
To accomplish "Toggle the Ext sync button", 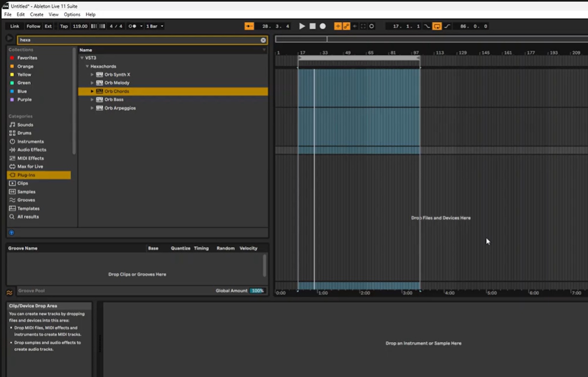I will (48, 26).
